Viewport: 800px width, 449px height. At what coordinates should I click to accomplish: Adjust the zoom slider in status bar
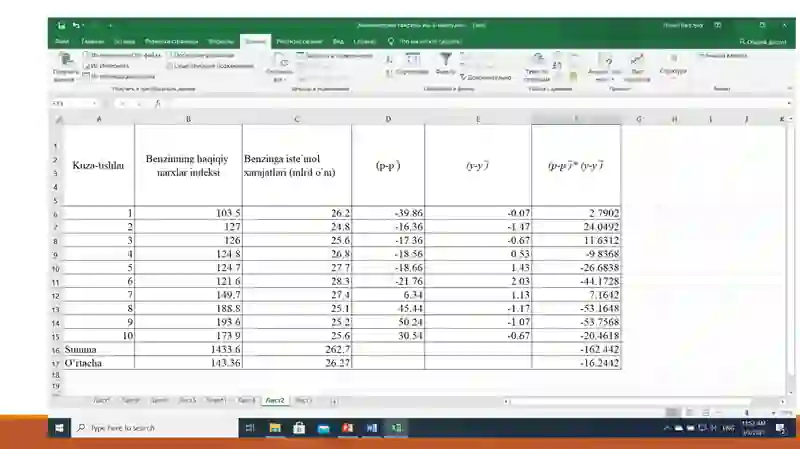point(746,412)
